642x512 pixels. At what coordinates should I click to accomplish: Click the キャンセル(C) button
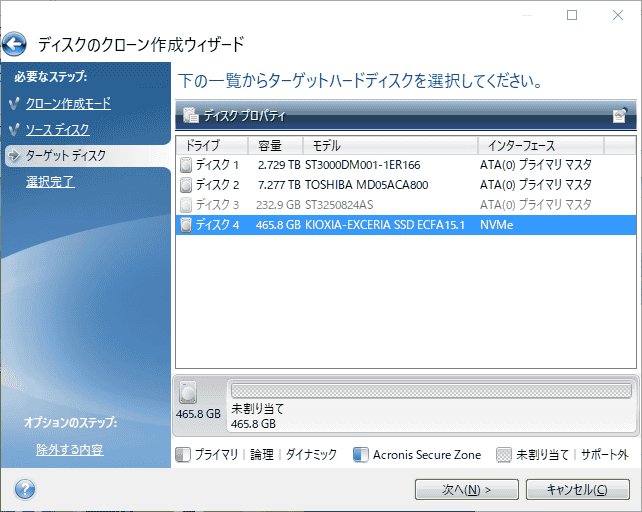[578, 489]
